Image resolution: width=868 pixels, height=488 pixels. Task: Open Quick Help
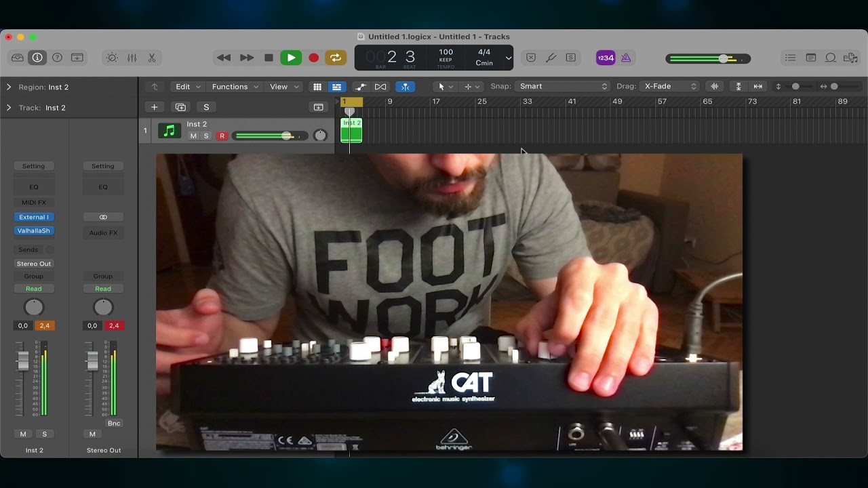[58, 58]
